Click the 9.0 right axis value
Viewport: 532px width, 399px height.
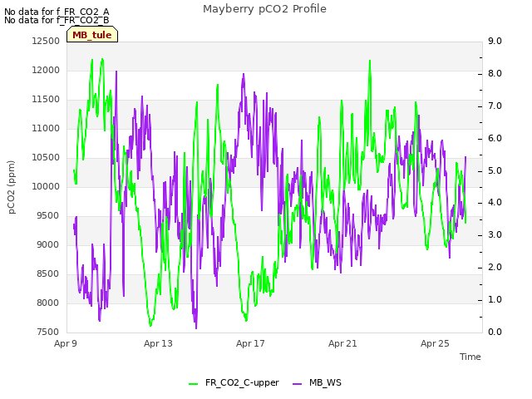[x=495, y=41]
